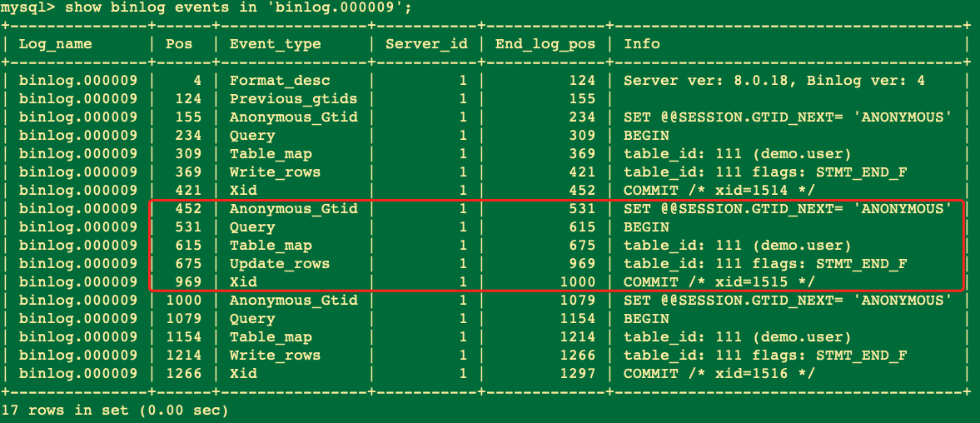Click 'table_id: 111 (demo.user)' at Pos 309
The width and height of the screenshot is (980, 423).
(738, 154)
